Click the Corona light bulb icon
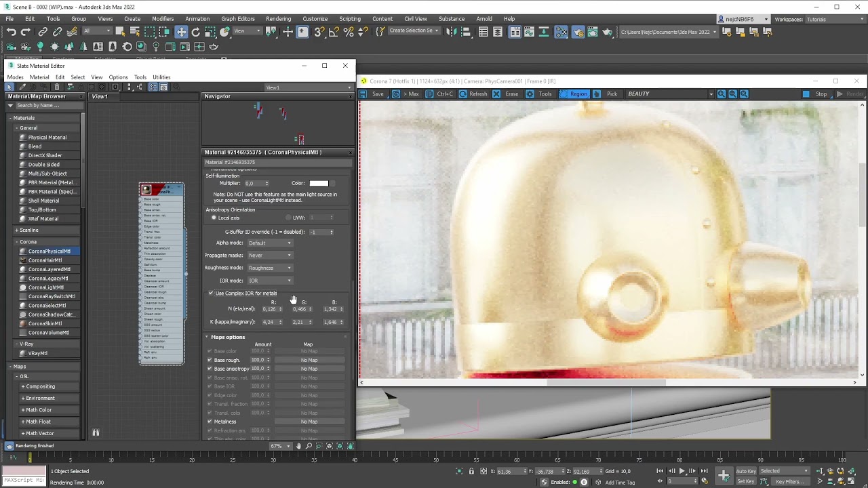868x488 pixels. (x=40, y=47)
